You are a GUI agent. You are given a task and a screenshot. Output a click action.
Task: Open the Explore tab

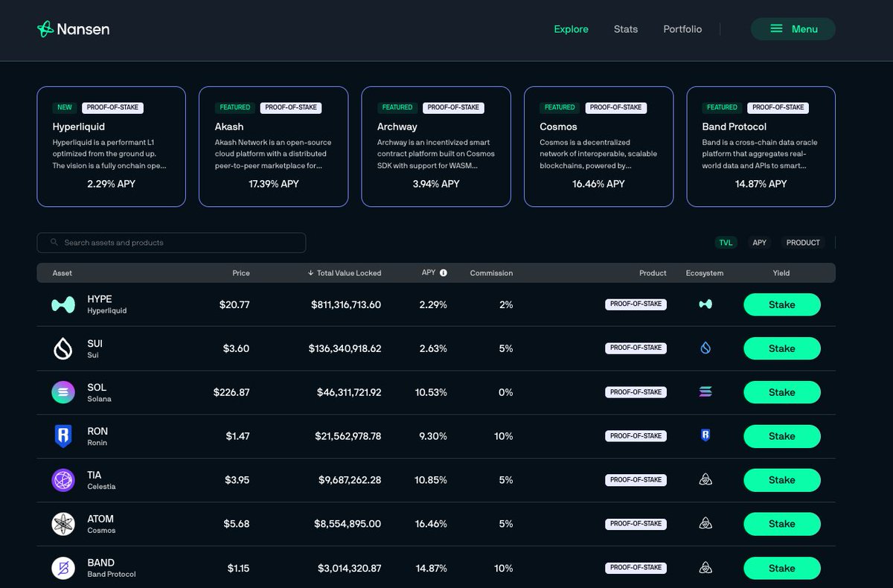click(571, 29)
